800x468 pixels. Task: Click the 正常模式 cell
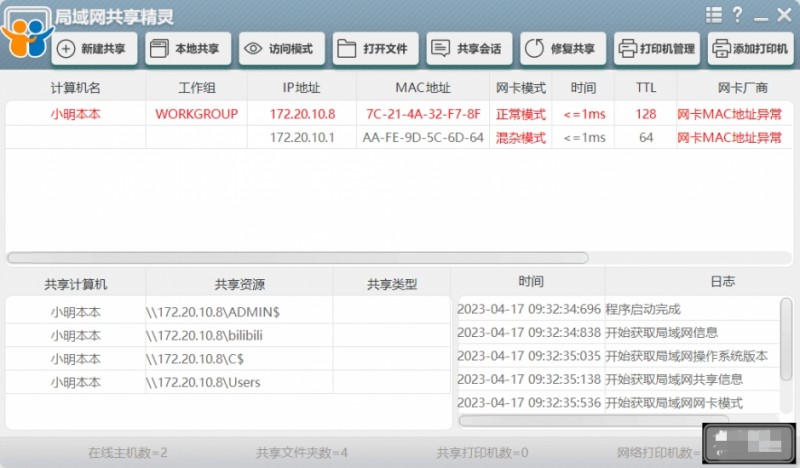520,114
